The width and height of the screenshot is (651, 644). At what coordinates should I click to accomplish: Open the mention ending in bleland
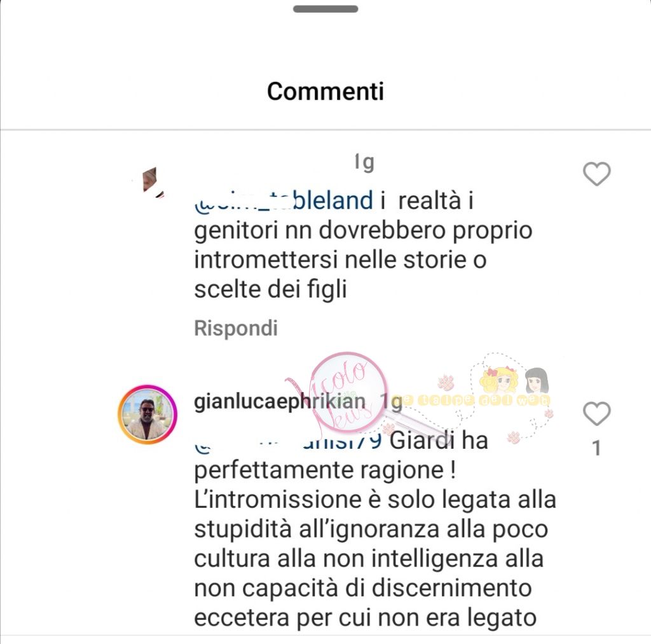(x=284, y=200)
